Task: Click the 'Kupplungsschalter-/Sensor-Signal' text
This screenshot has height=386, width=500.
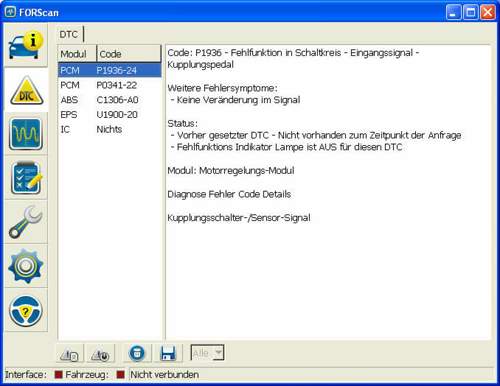Action: (239, 218)
